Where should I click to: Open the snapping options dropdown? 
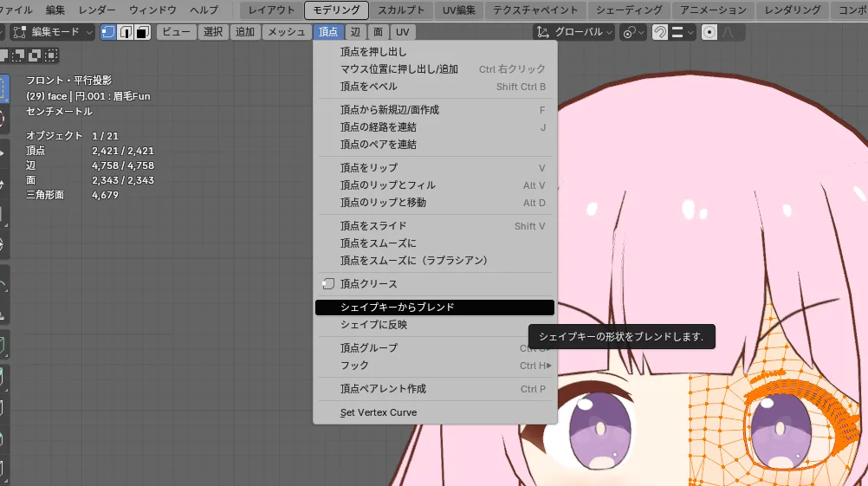(x=682, y=32)
